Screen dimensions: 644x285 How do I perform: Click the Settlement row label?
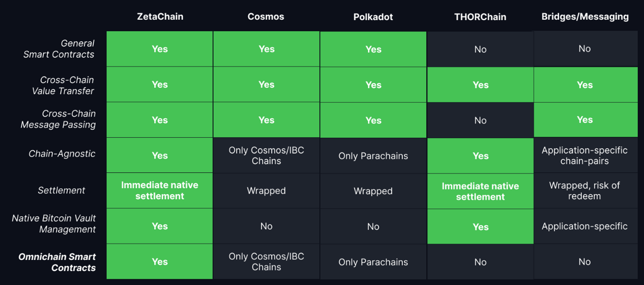[61, 190]
